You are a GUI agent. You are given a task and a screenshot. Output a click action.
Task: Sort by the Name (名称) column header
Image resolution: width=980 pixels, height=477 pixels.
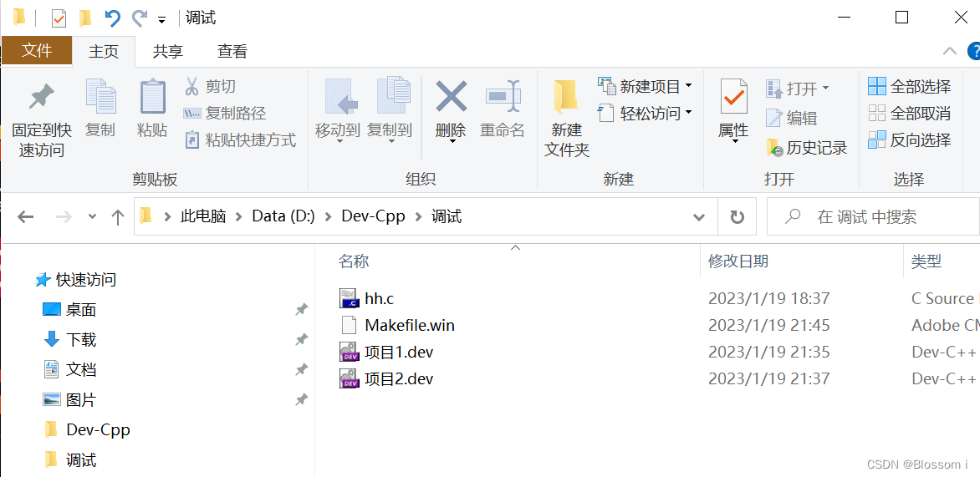[354, 261]
